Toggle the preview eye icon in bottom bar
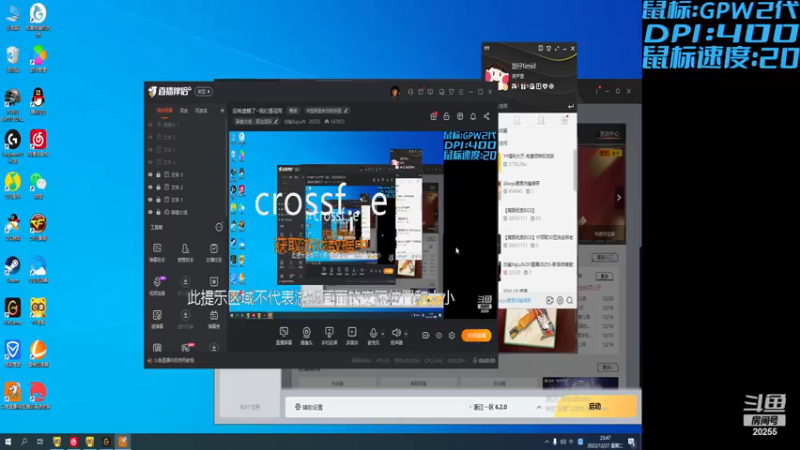This screenshot has height=450, width=800. (439, 336)
